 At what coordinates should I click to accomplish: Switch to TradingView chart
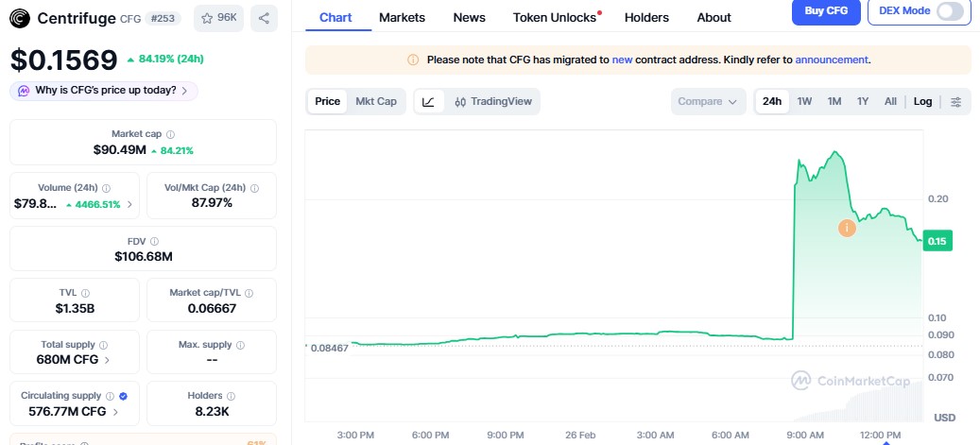493,102
